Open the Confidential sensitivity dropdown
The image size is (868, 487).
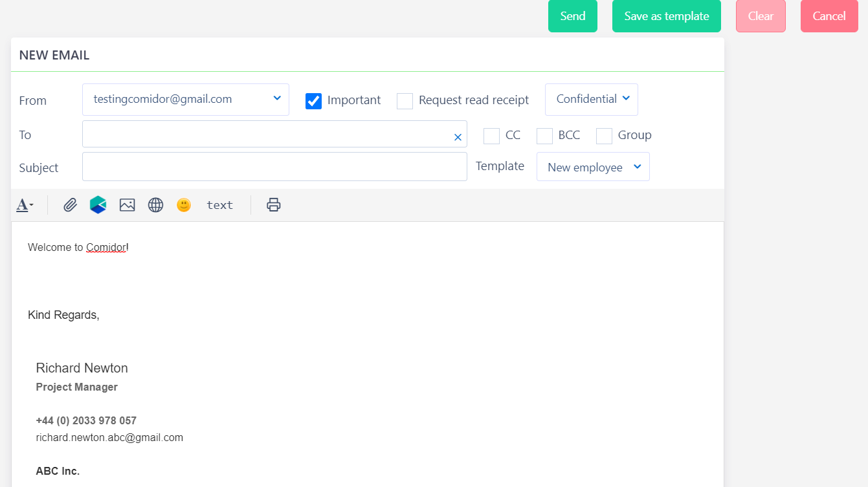pyautogui.click(x=592, y=100)
